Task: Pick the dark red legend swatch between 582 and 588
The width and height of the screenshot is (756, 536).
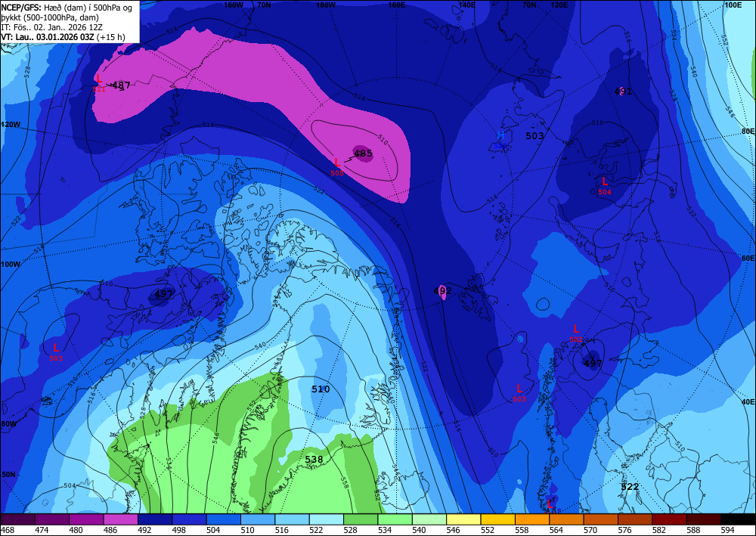Action: [x=669, y=519]
